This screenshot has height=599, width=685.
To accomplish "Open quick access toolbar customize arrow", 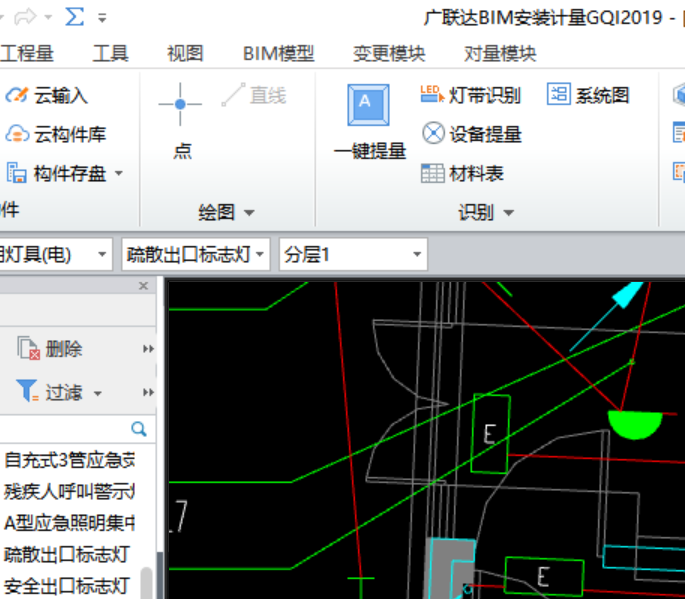I will 102,18.
